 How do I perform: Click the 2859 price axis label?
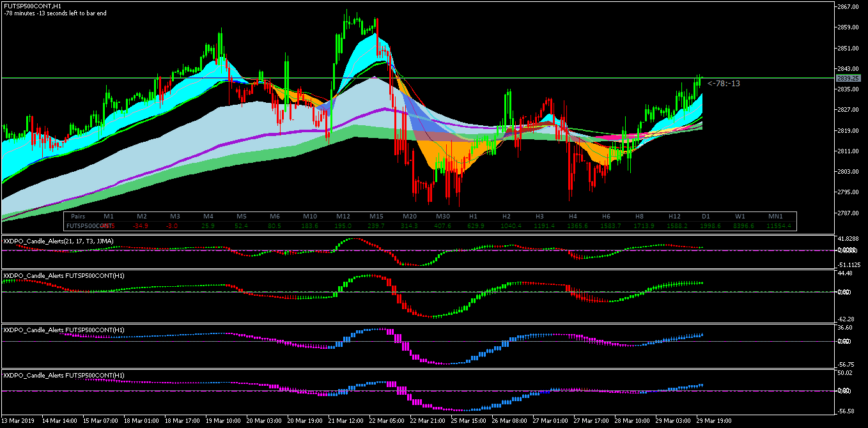click(848, 27)
